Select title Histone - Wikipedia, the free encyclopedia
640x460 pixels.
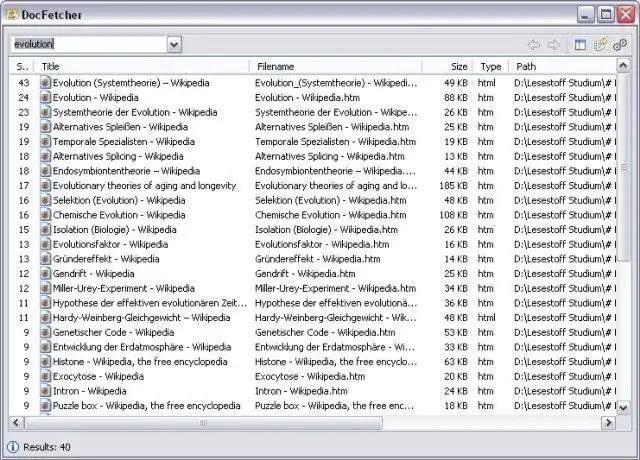pyautogui.click(x=140, y=362)
